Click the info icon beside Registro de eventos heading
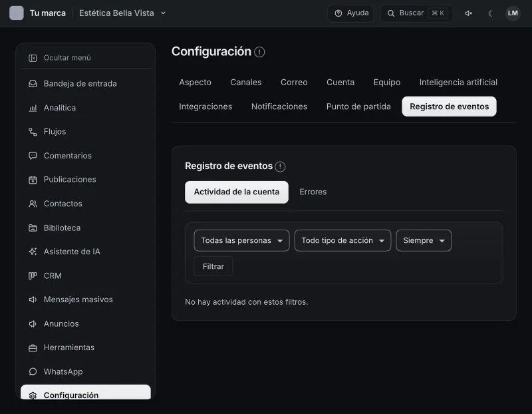The width and height of the screenshot is (532, 414). coord(280,166)
